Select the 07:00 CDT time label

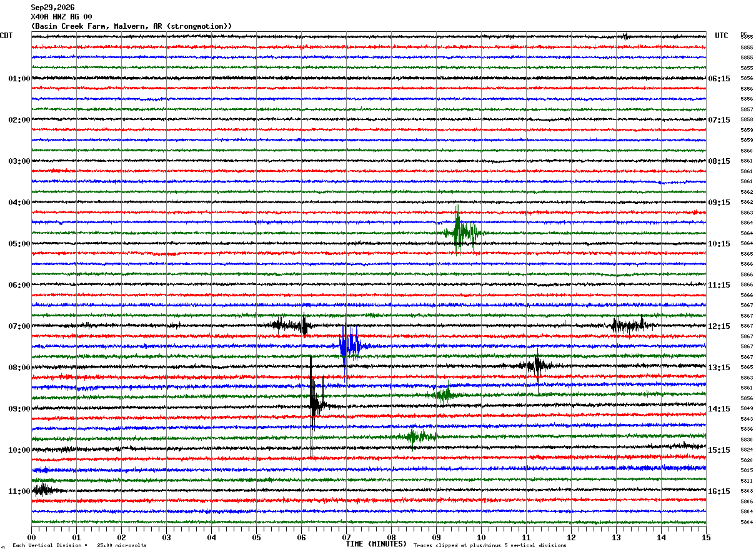[x=19, y=326]
